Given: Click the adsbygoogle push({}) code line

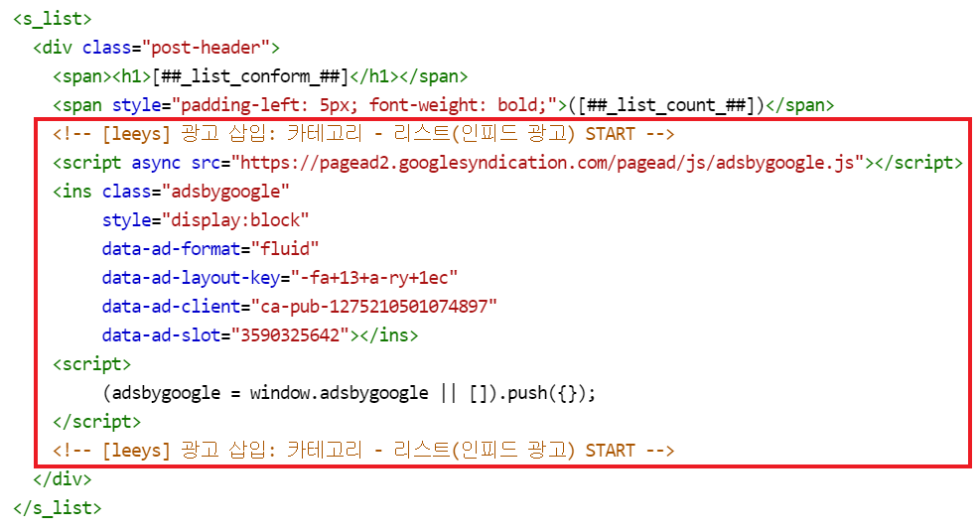Looking at the screenshot, I should pos(349,392).
